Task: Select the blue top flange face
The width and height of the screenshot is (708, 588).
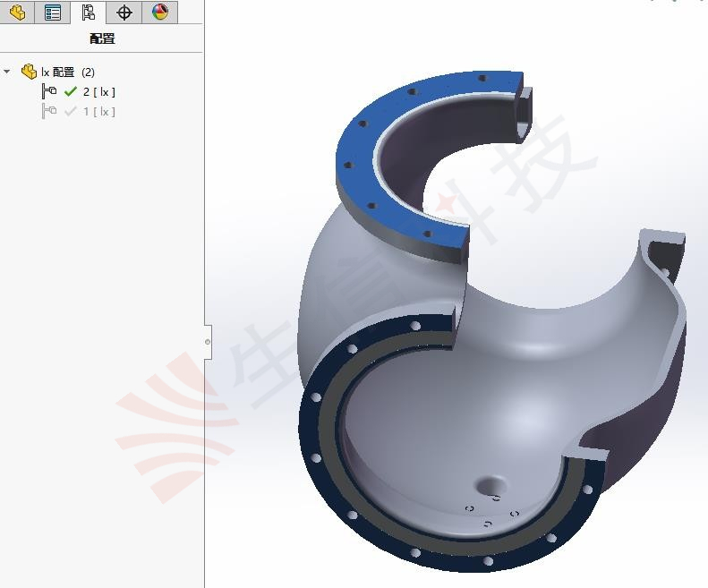Action: [x=362, y=149]
